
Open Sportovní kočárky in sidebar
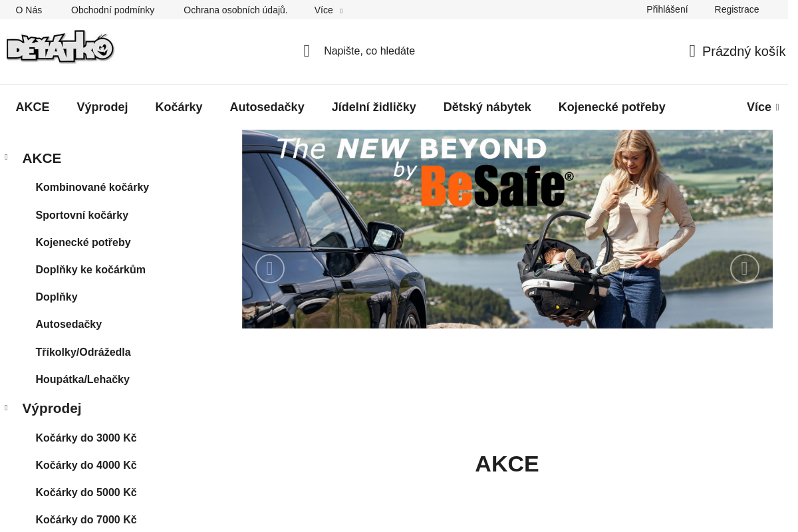click(82, 215)
